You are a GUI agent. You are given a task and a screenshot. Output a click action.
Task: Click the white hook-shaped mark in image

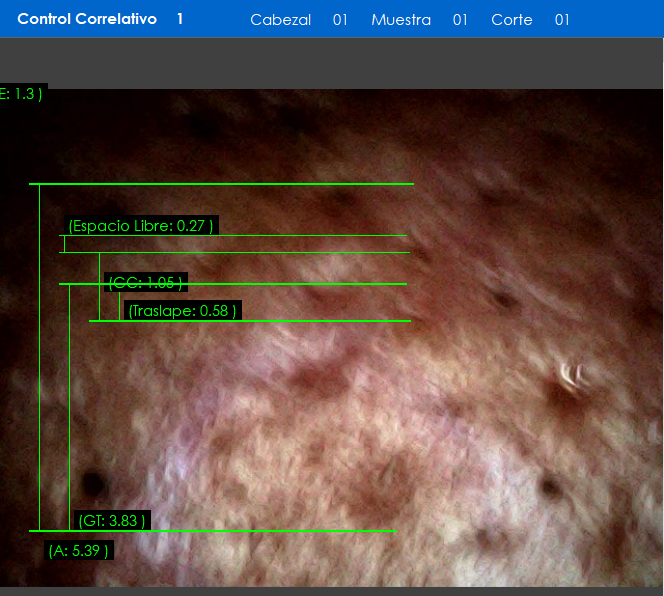pyautogui.click(x=571, y=375)
